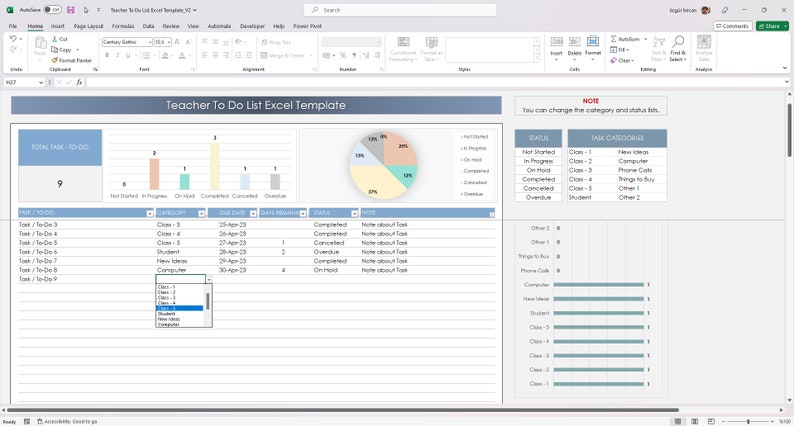Click the Accessibility: Good to go status
The width and height of the screenshot is (794, 426).
click(x=67, y=421)
